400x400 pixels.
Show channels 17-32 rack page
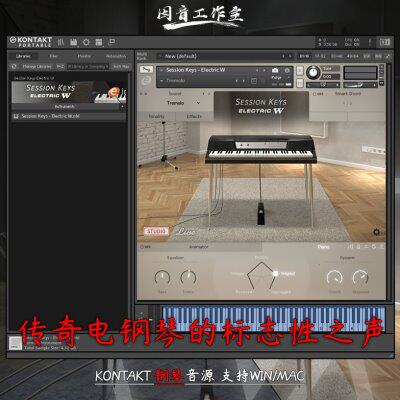(320, 56)
